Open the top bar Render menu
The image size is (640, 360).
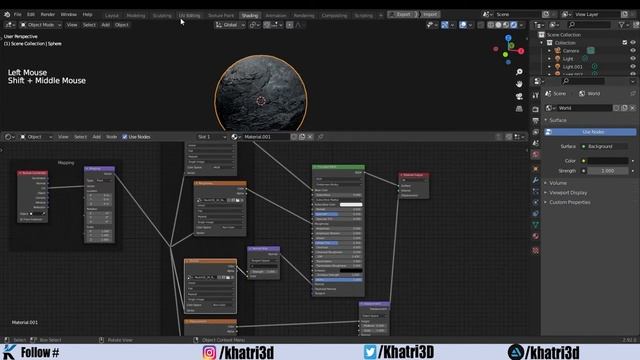(48, 14)
